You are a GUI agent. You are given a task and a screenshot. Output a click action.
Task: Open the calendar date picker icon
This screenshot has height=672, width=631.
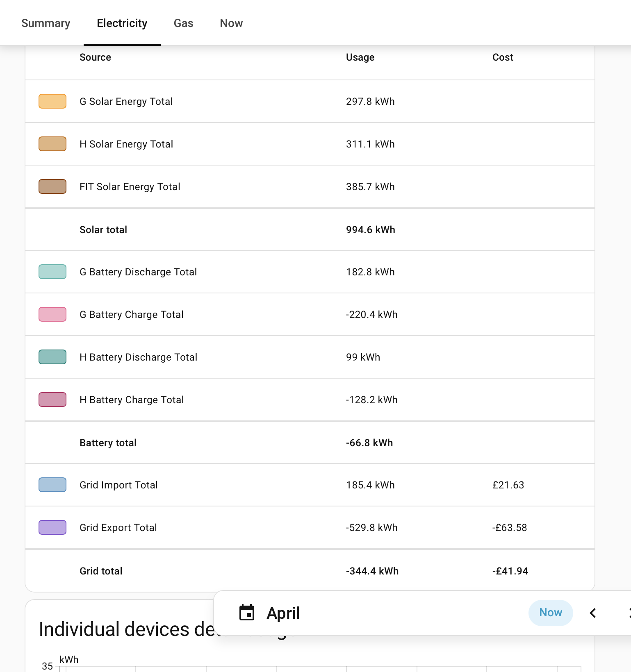coord(247,613)
